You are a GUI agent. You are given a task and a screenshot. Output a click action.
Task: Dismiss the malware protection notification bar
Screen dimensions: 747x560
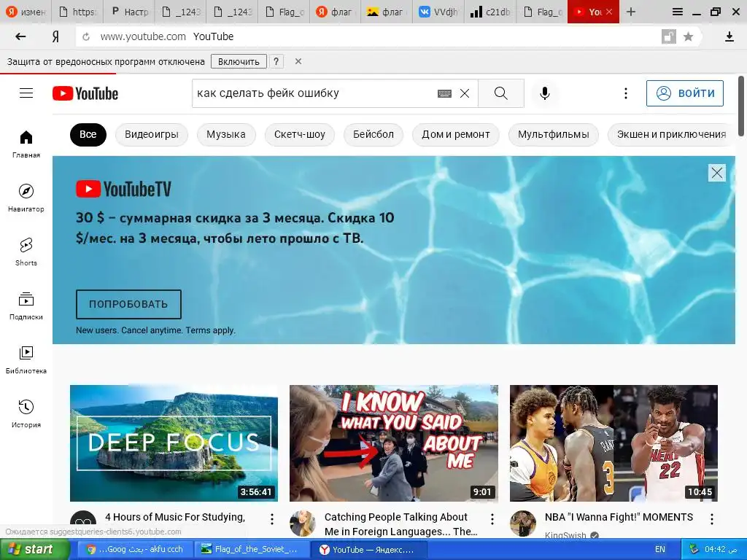298,61
